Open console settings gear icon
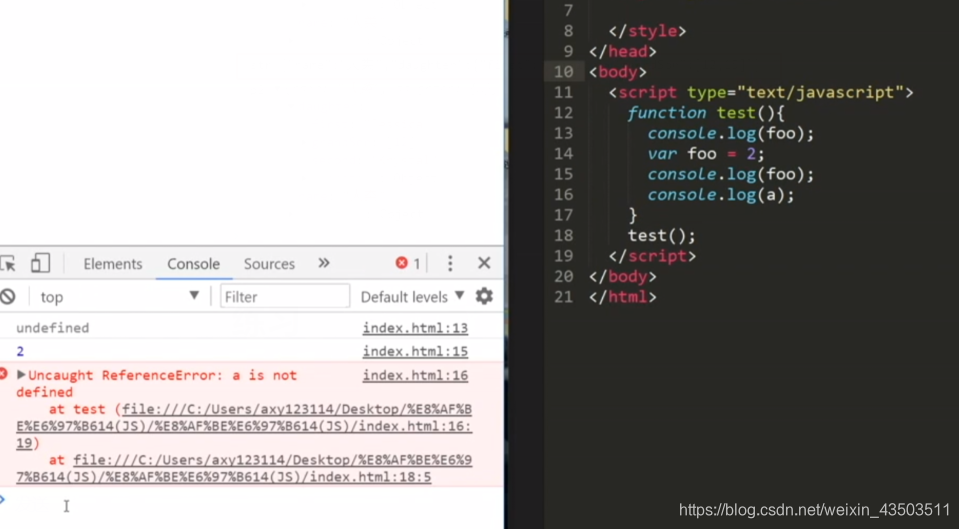Image resolution: width=959 pixels, height=529 pixels. (x=484, y=296)
